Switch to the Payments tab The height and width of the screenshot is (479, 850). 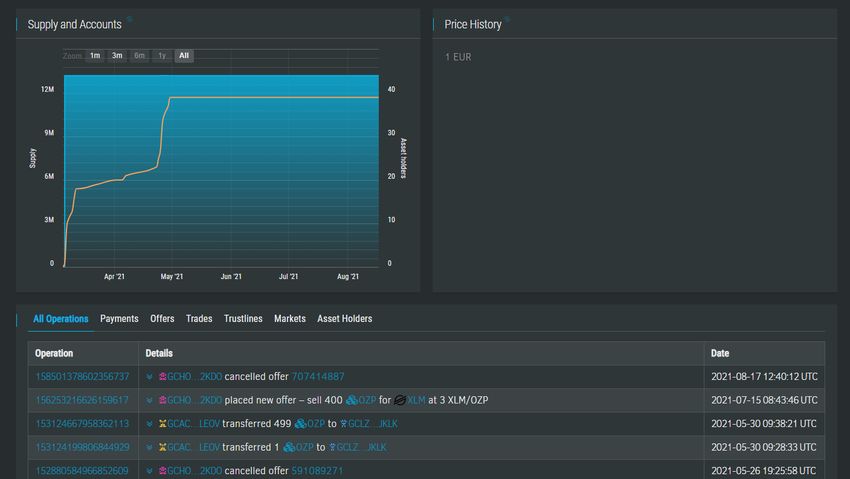(119, 319)
